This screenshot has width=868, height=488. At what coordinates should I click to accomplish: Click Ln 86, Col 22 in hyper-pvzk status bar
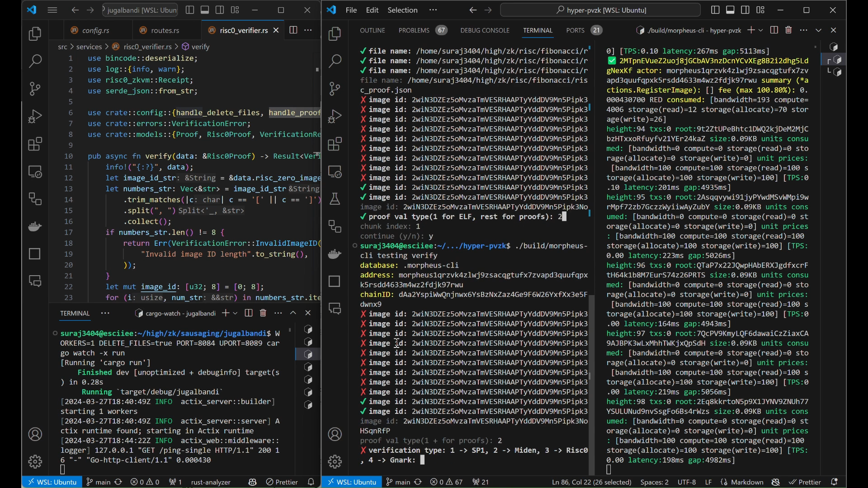tap(591, 482)
